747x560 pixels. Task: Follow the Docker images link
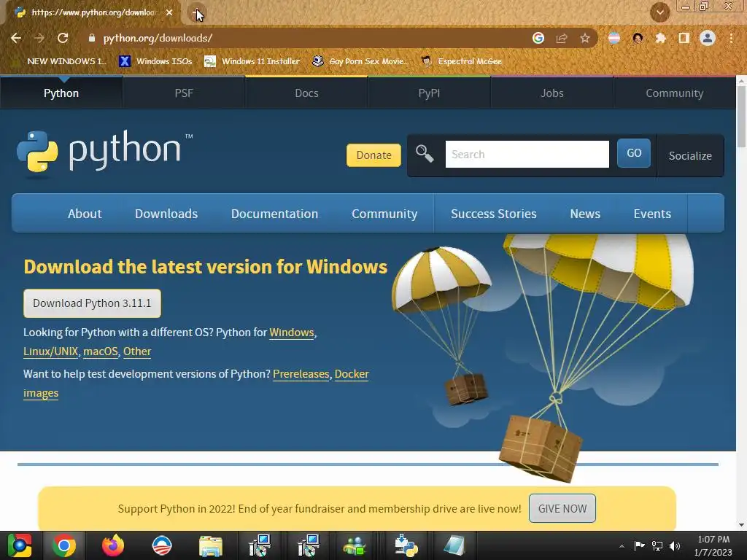coord(352,374)
